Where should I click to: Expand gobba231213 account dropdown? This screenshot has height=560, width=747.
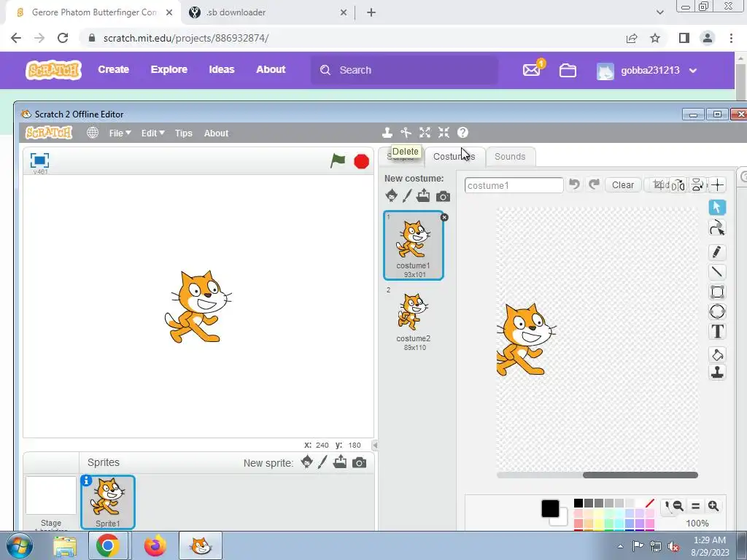click(693, 71)
